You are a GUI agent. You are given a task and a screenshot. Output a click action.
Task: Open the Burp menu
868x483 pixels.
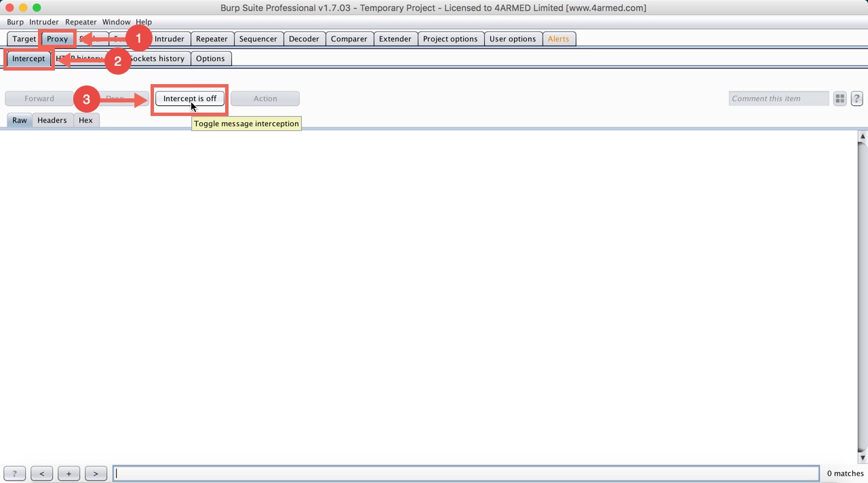pos(15,22)
